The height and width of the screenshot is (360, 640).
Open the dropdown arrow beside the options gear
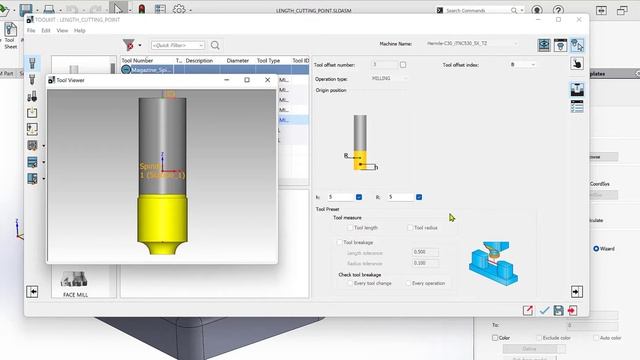point(190,10)
